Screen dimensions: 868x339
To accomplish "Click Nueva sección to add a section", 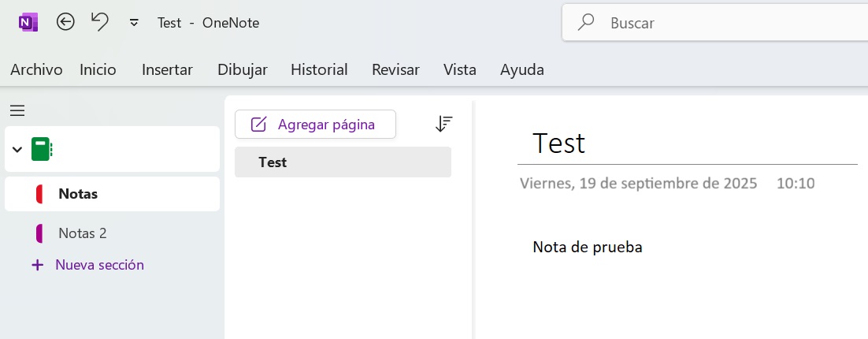I will [x=98, y=265].
